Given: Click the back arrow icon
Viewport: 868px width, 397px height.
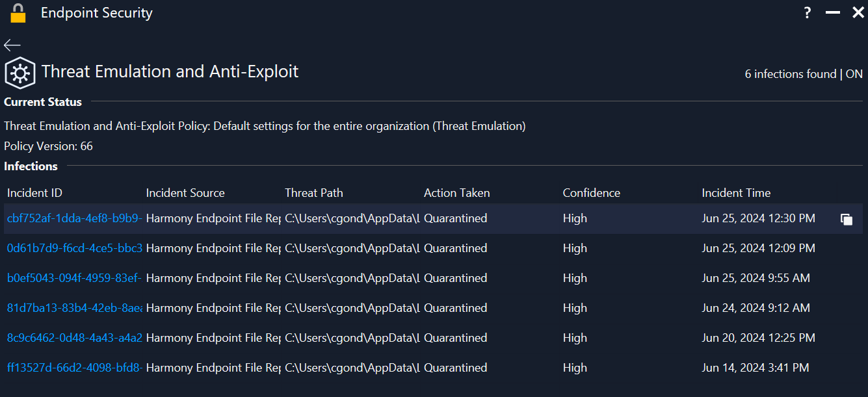Looking at the screenshot, I should pyautogui.click(x=12, y=45).
